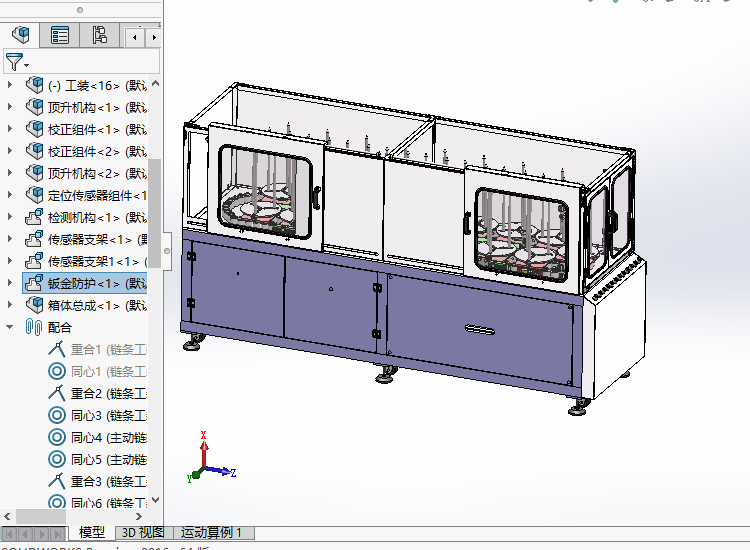Click the 同心3 concentric mate icon
The height and width of the screenshot is (550, 750).
(x=57, y=415)
